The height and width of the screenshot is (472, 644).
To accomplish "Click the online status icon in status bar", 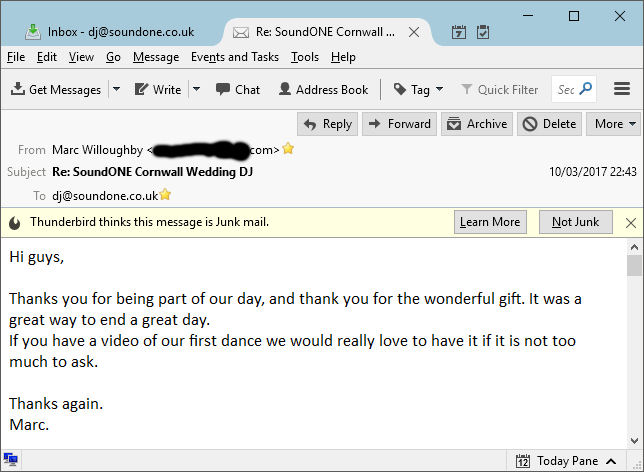I will point(10,459).
